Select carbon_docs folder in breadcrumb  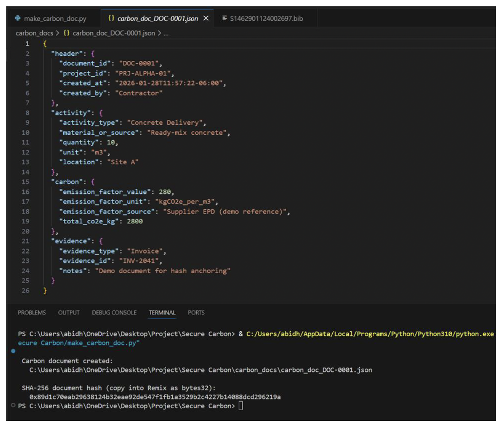click(34, 33)
